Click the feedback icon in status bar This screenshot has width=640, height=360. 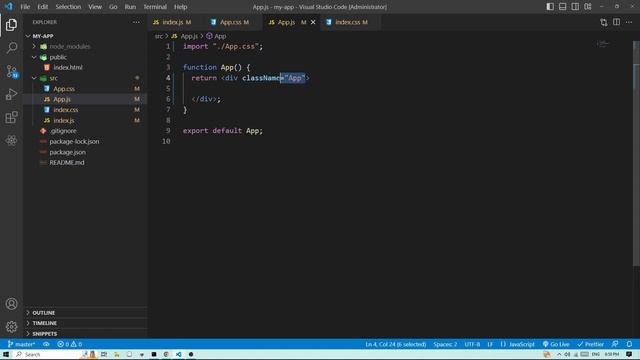615,344
